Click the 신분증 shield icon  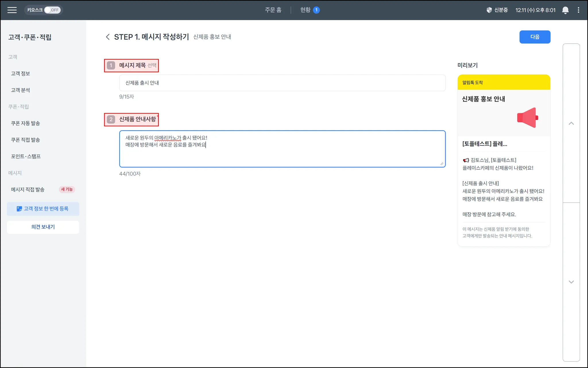point(489,10)
